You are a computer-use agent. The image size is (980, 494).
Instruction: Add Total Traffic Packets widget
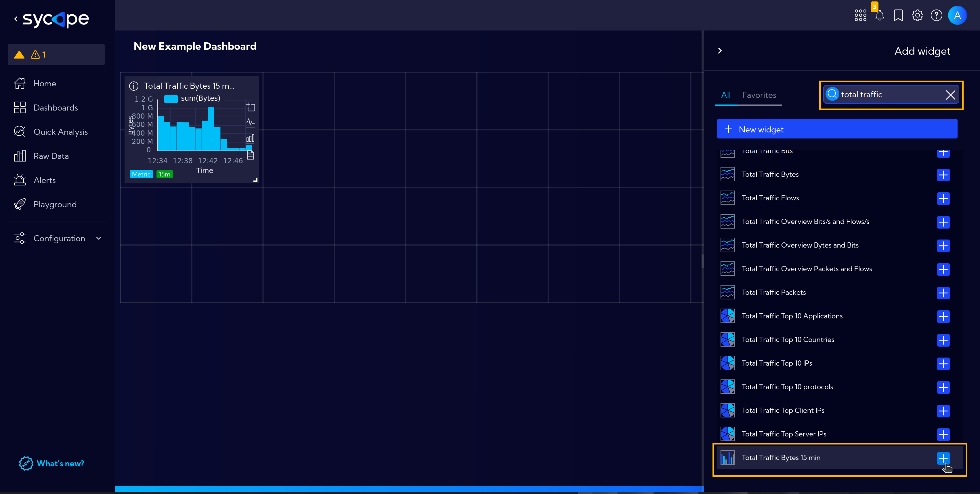(x=943, y=293)
